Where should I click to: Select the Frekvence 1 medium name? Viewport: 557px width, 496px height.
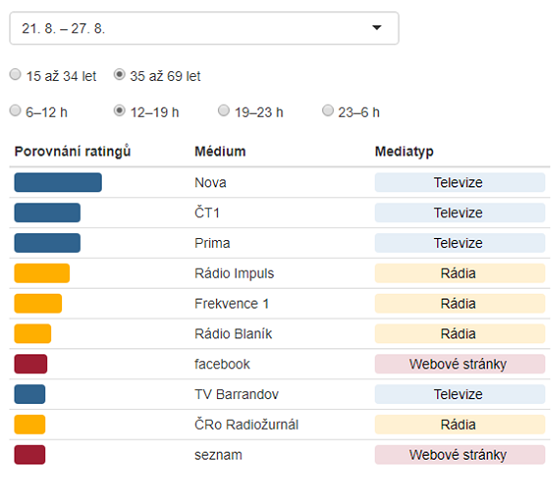tap(232, 304)
